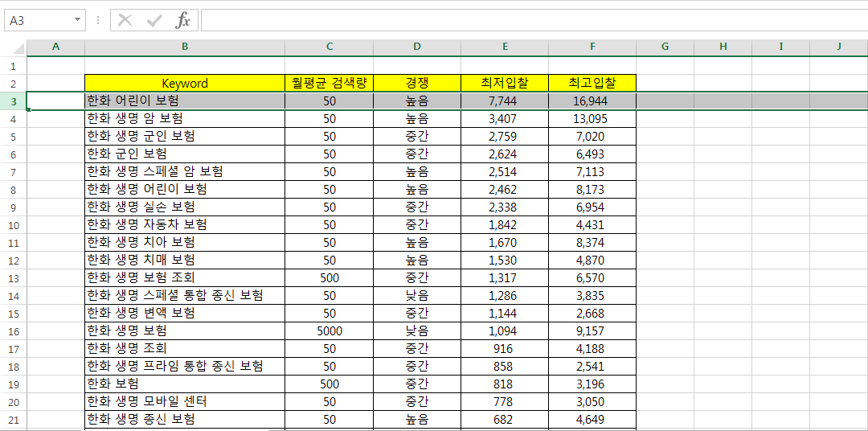Select column A header
Viewport: 868px width, 431px height.
point(55,47)
